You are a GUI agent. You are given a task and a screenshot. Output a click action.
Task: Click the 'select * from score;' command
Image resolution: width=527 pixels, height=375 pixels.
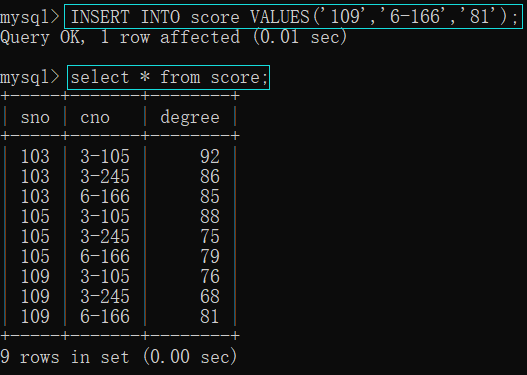[x=168, y=77]
